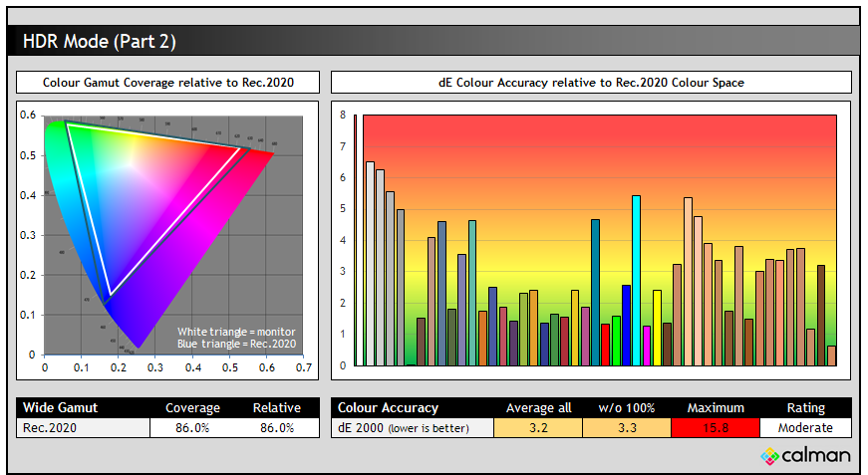Click the Calman logo icon

point(770,456)
